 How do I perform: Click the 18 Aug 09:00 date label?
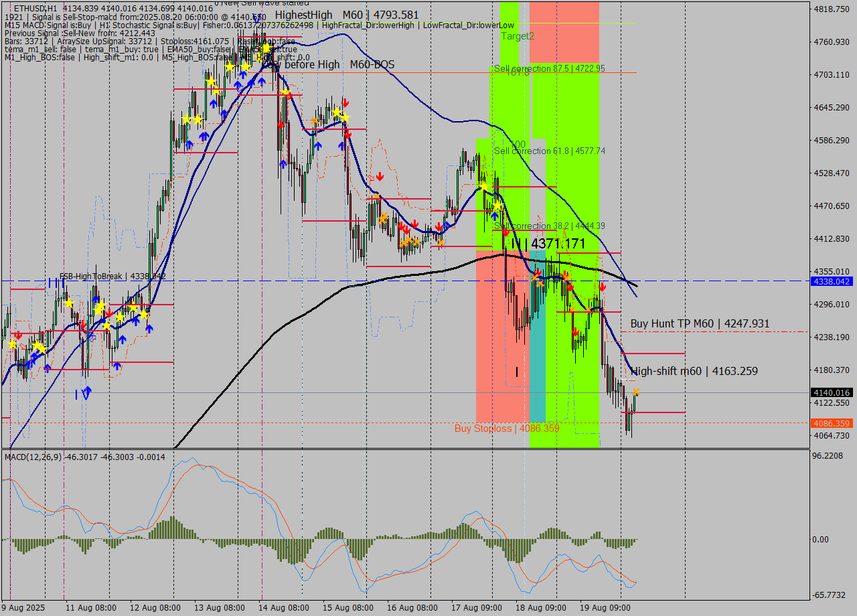coord(542,608)
